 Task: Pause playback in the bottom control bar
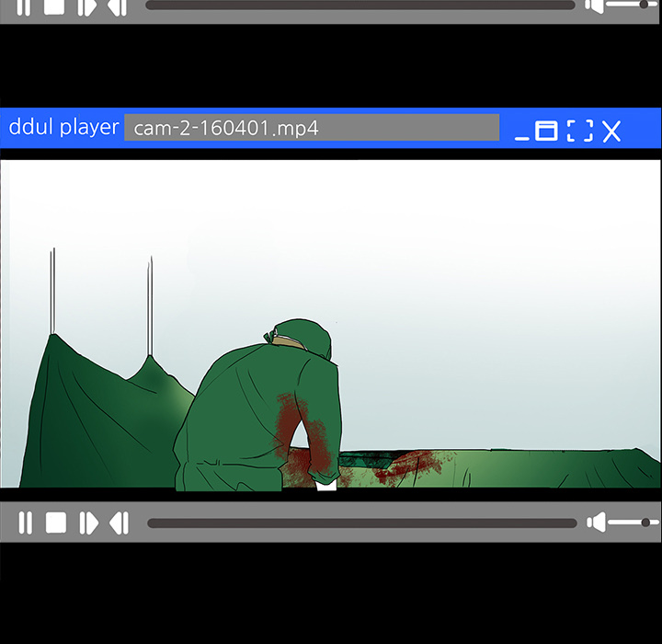[x=25, y=523]
